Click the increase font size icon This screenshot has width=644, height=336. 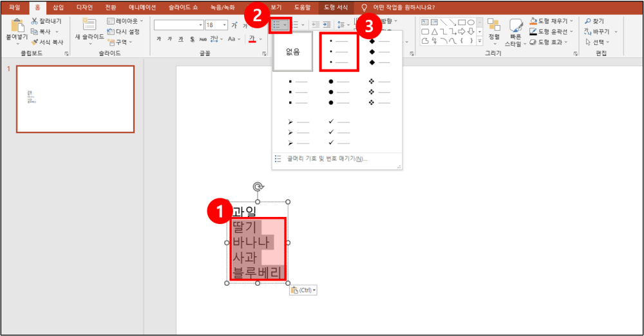point(234,25)
